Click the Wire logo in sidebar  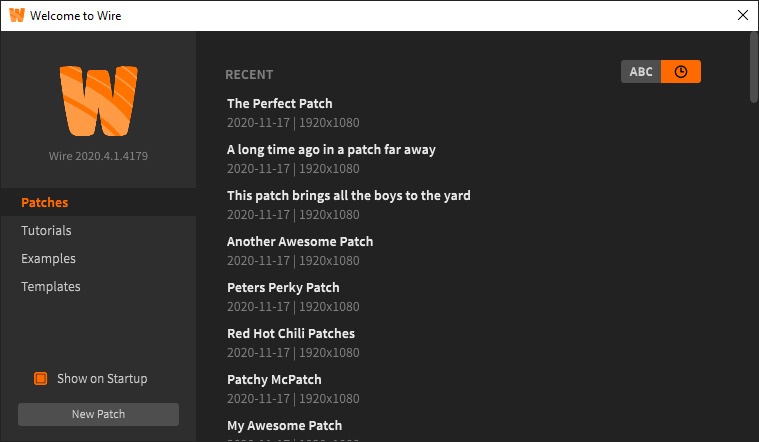pos(98,101)
